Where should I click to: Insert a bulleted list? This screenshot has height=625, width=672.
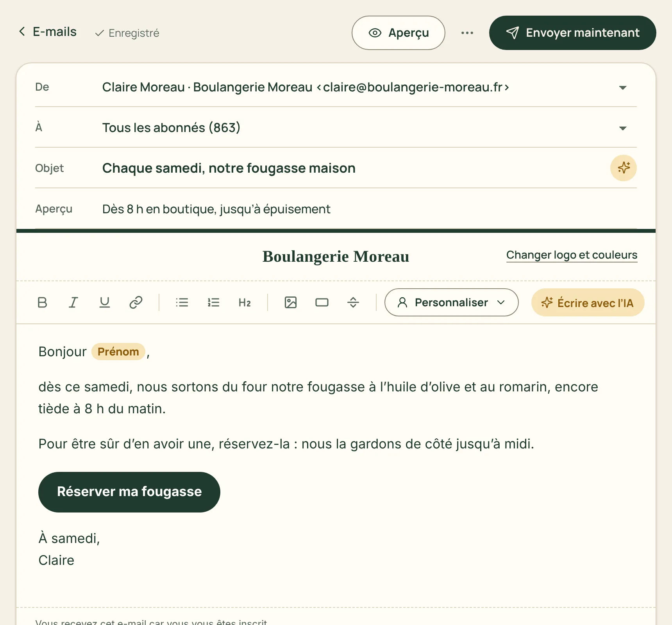tap(182, 302)
